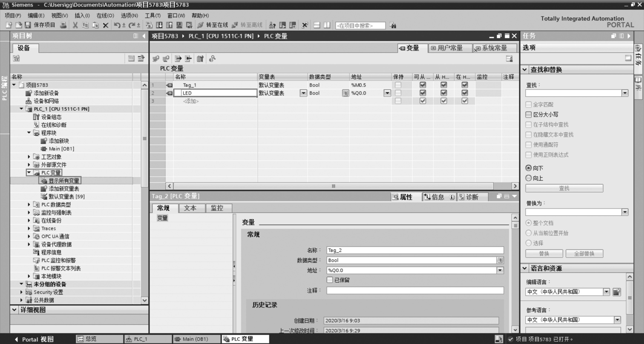This screenshot has height=344, width=644.
Task: Expand the 工艺对象 tree node
Action: 29,157
